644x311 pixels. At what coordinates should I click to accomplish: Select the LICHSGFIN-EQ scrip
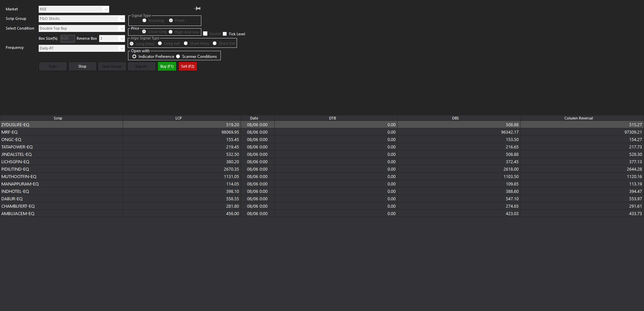[16, 162]
